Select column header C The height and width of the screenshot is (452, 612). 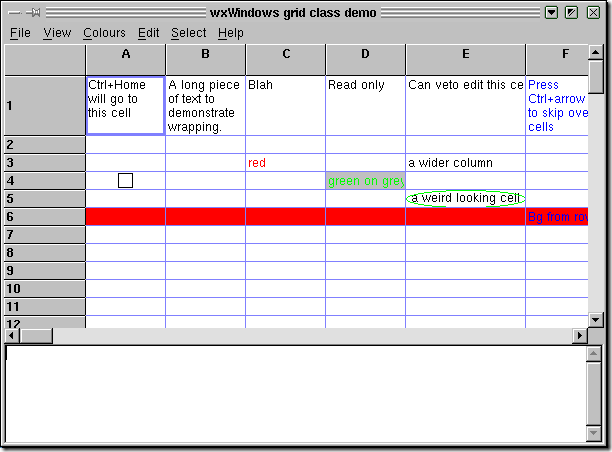point(286,60)
